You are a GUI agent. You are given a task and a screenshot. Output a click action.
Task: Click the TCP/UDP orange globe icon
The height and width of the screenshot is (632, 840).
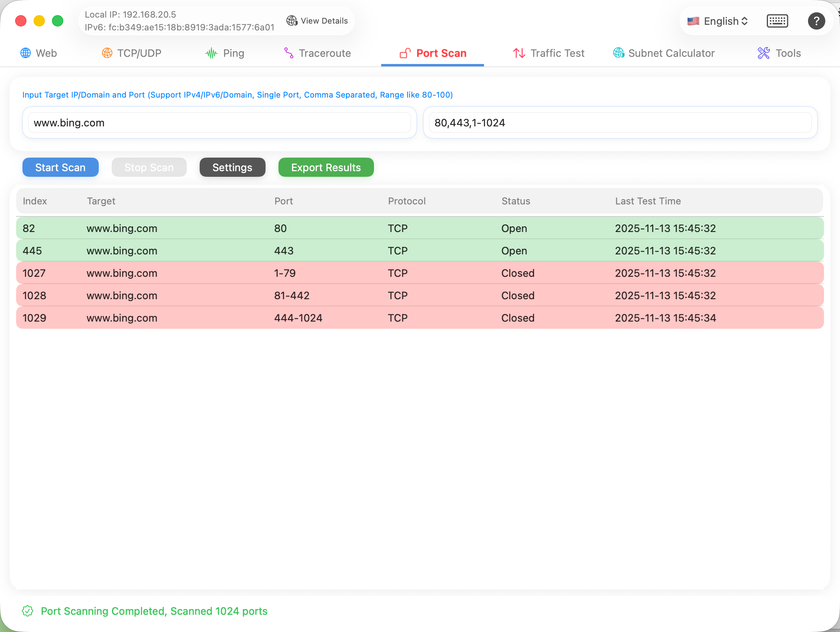coord(106,53)
